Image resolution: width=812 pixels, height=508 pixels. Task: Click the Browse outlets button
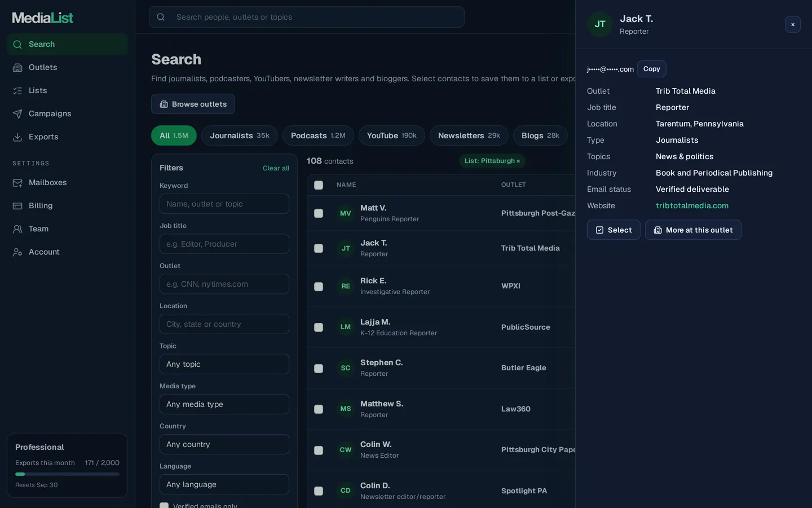point(193,104)
